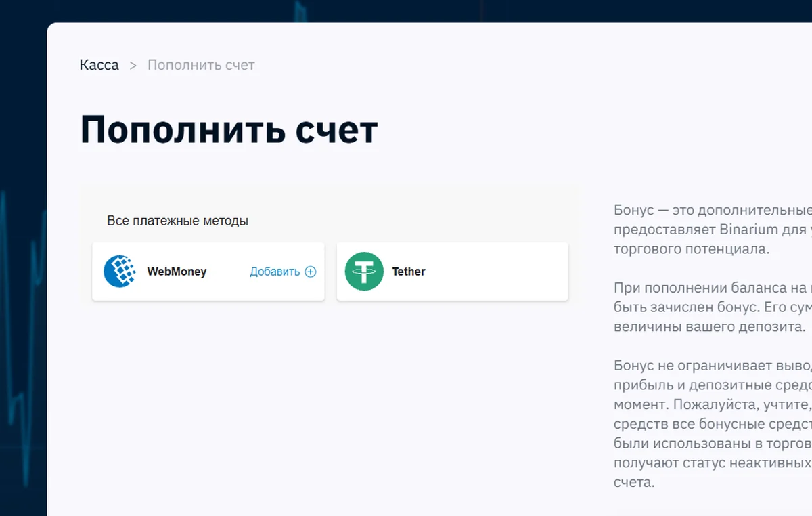Click the green Tether logo icon

pyautogui.click(x=364, y=272)
